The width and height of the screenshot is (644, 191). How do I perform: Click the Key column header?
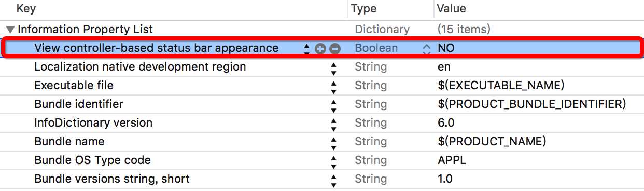(26, 9)
